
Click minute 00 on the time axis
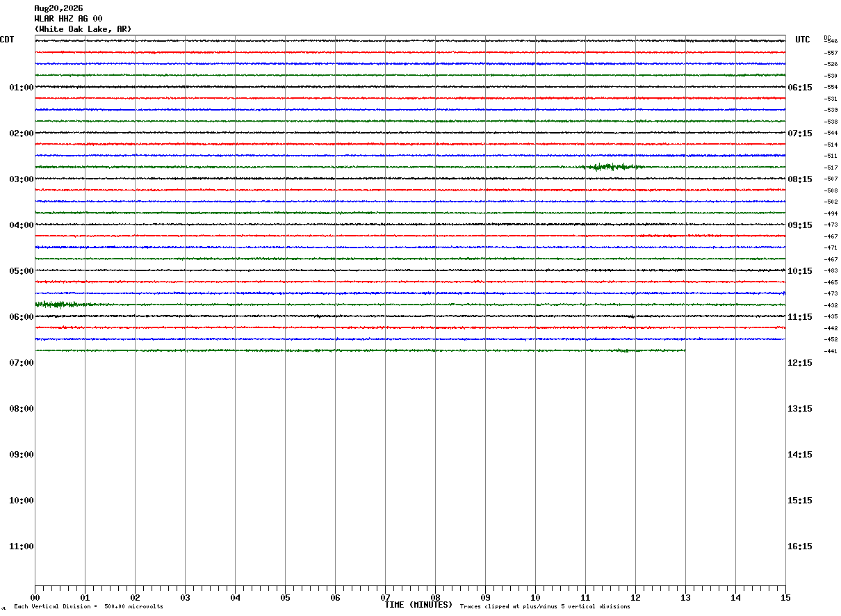[x=35, y=598]
